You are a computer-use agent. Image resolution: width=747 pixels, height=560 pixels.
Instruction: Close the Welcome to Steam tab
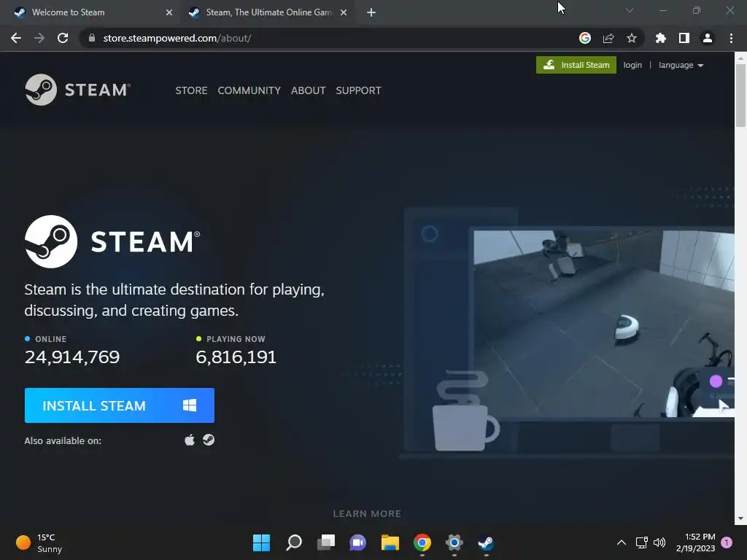pos(169,12)
